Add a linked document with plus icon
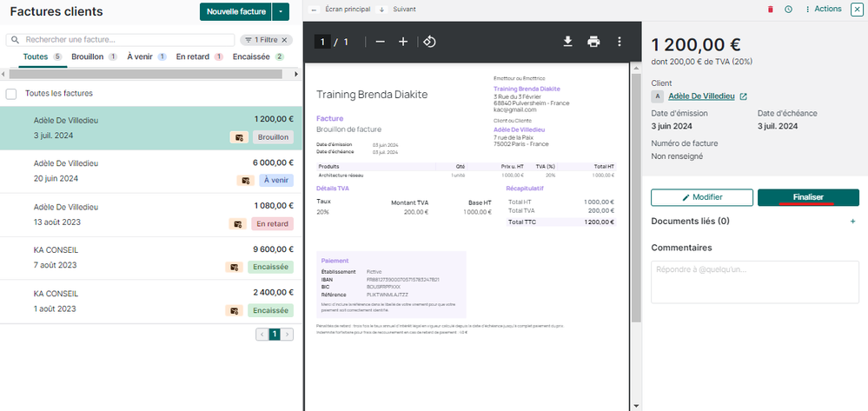 coord(852,222)
